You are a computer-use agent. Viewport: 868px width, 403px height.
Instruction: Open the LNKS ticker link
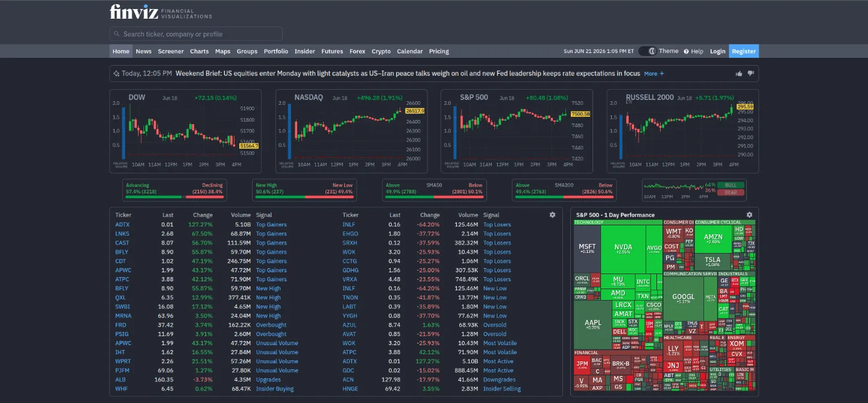[x=122, y=234]
